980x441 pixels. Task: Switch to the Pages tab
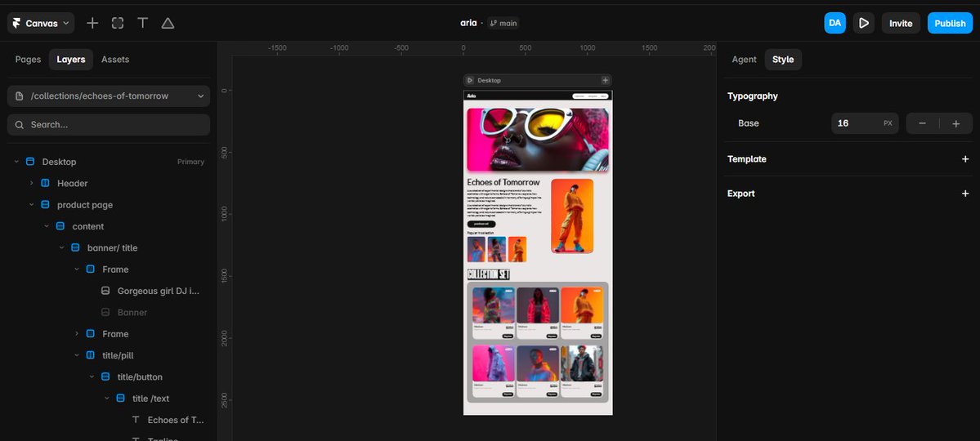tap(28, 60)
